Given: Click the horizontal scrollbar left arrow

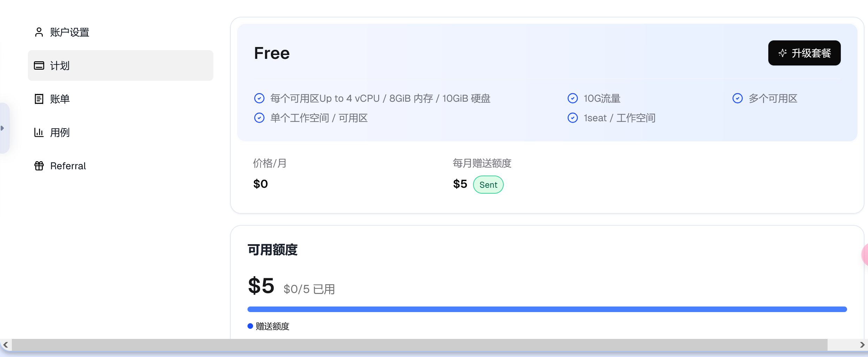Looking at the screenshot, I should point(6,345).
